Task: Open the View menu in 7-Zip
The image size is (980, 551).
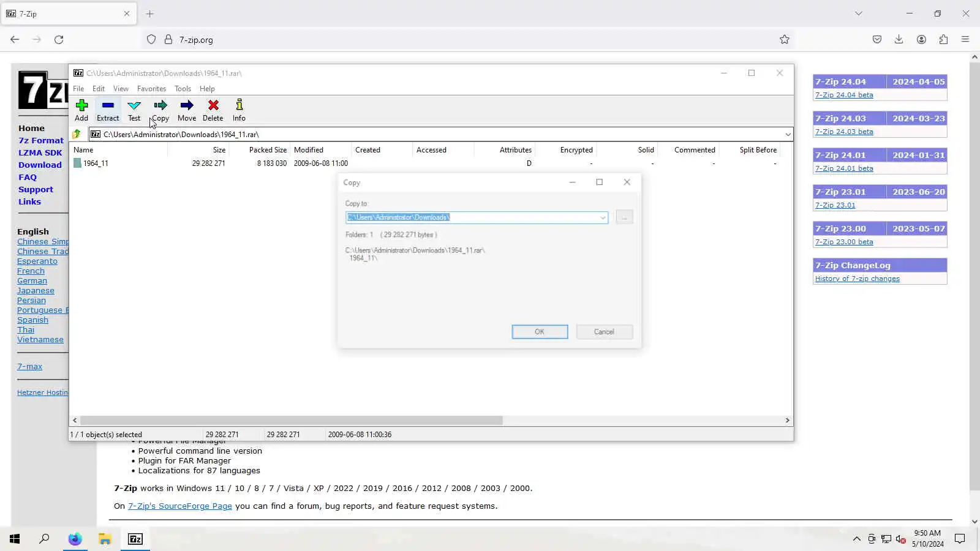Action: tap(121, 89)
